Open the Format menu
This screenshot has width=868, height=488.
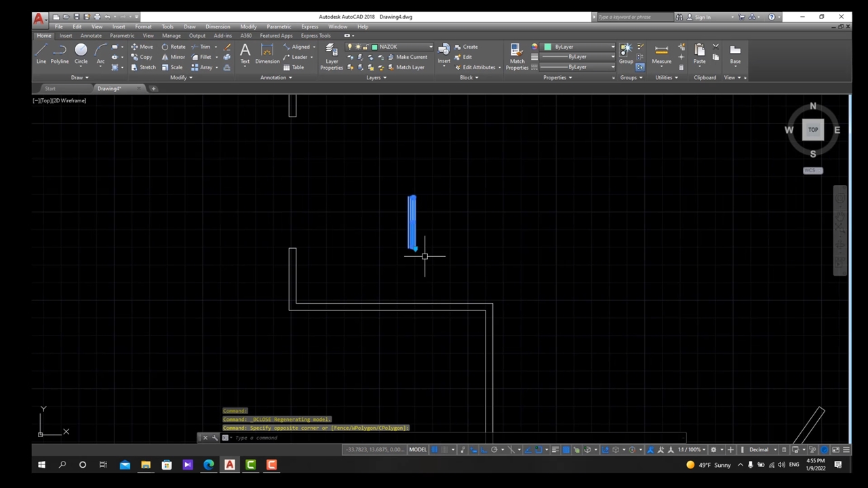143,26
